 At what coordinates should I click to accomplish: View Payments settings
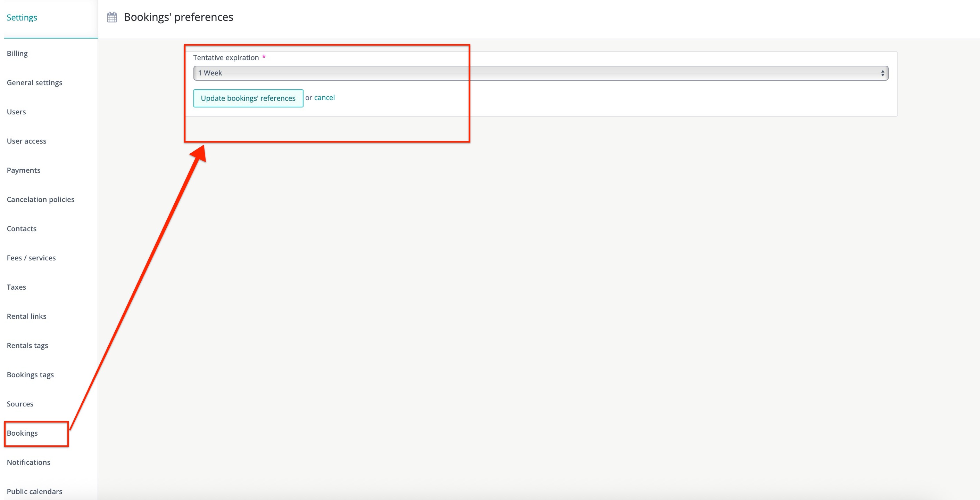[23, 170]
